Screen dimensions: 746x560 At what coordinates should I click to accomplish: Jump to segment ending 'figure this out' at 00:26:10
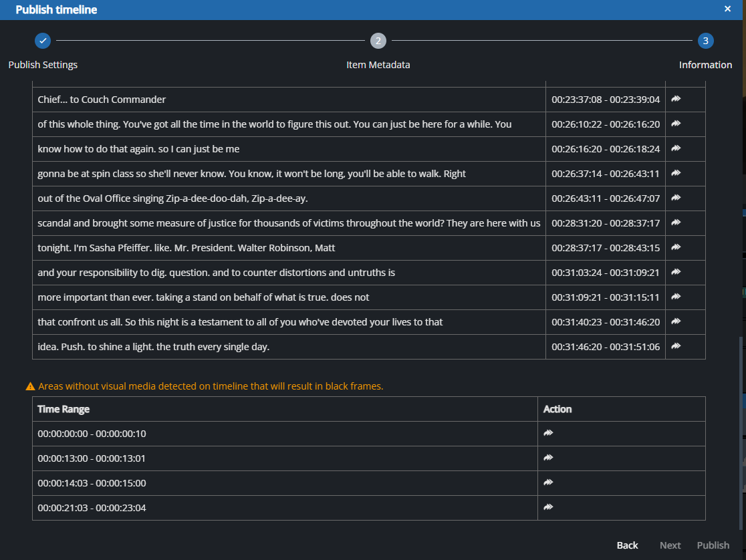click(675, 124)
